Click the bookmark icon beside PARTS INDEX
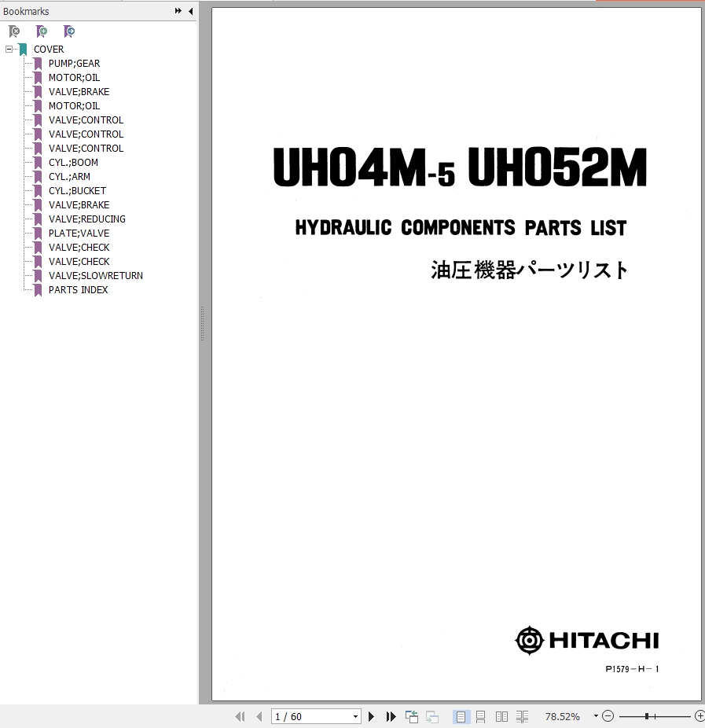705x728 pixels. (38, 290)
